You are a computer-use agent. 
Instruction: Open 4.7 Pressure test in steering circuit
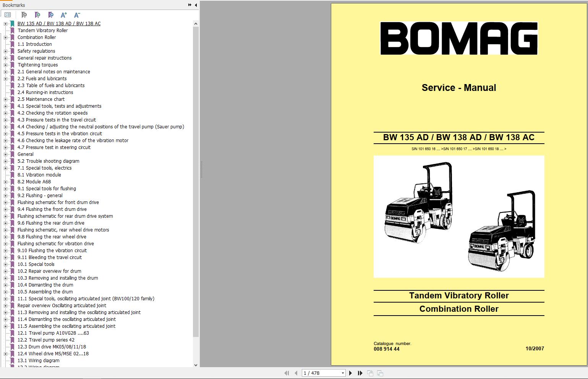pos(54,147)
